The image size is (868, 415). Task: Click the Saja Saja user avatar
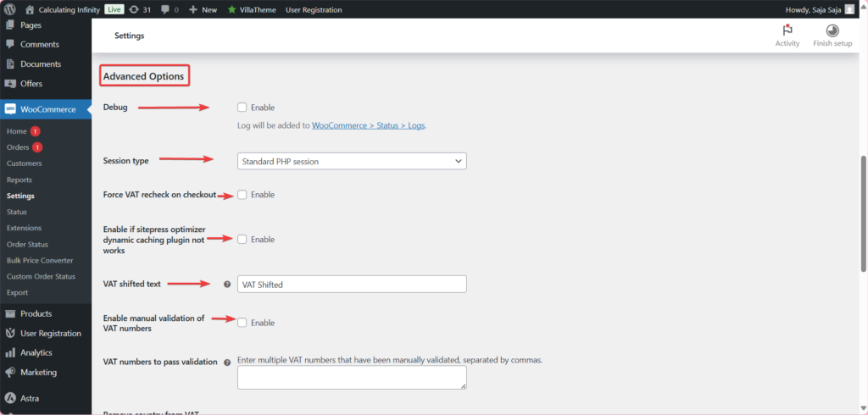(849, 9)
